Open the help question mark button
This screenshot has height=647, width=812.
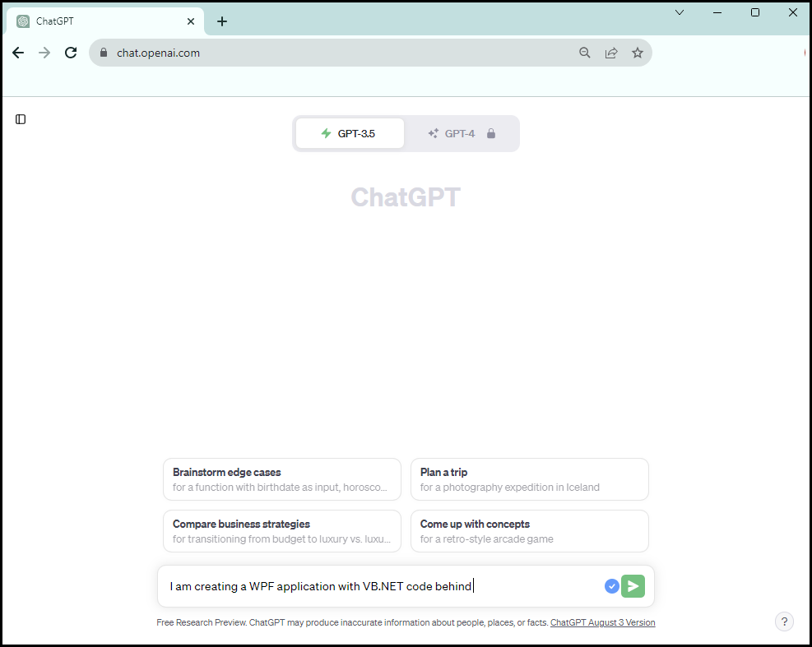click(784, 622)
